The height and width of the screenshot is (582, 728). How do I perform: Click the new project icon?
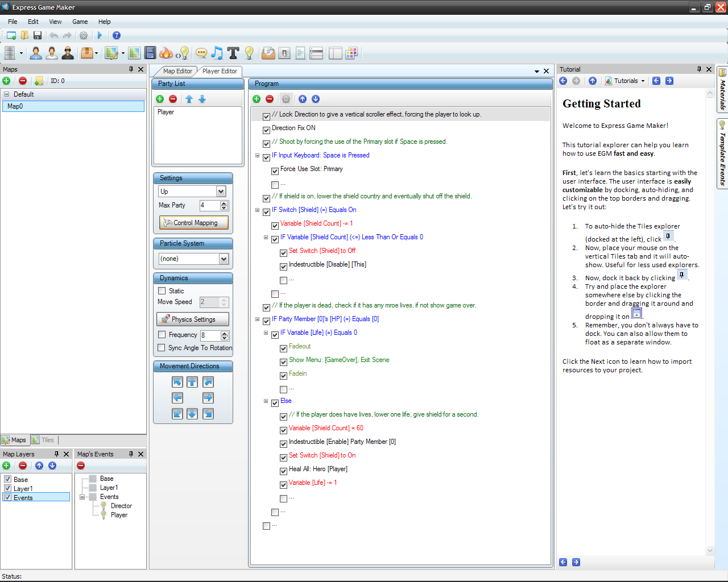point(11,35)
